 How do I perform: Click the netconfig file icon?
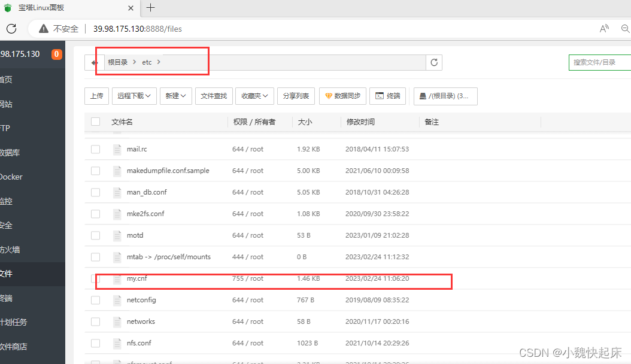(x=117, y=300)
